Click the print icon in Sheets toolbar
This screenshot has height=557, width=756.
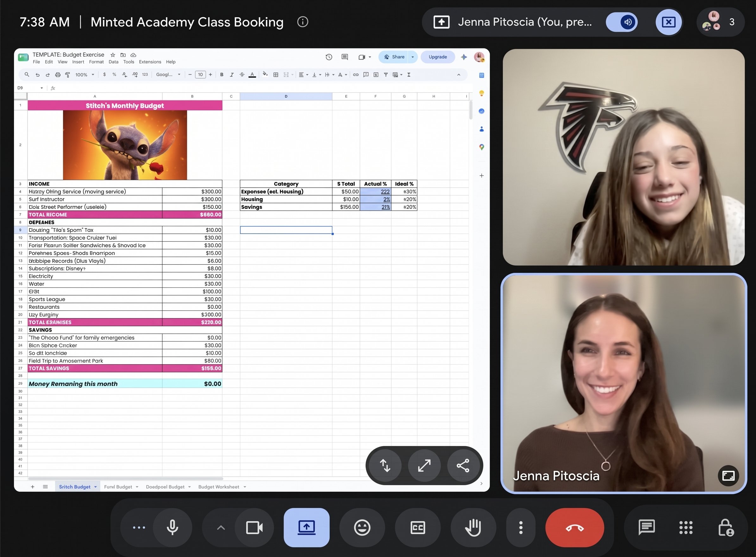point(58,74)
